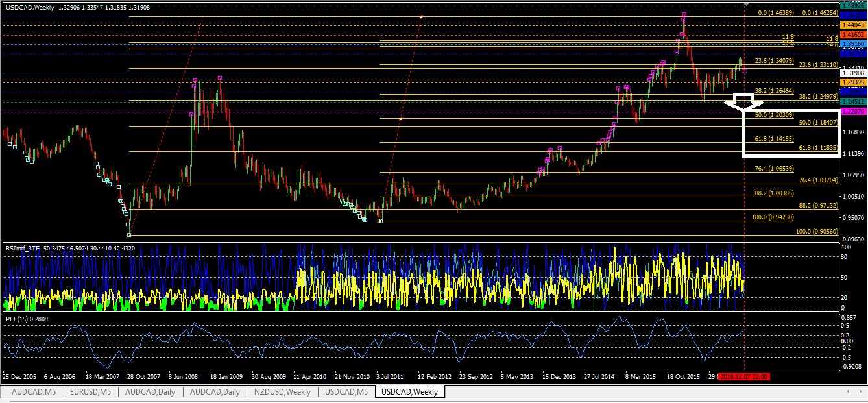Click Fibonacci label 61.8 (1.11835)
Screen dimensions: 868x403
818,148
